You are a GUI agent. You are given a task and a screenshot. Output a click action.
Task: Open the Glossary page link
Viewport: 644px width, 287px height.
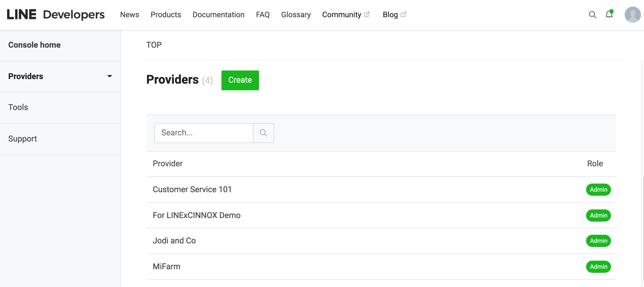pyautogui.click(x=296, y=14)
